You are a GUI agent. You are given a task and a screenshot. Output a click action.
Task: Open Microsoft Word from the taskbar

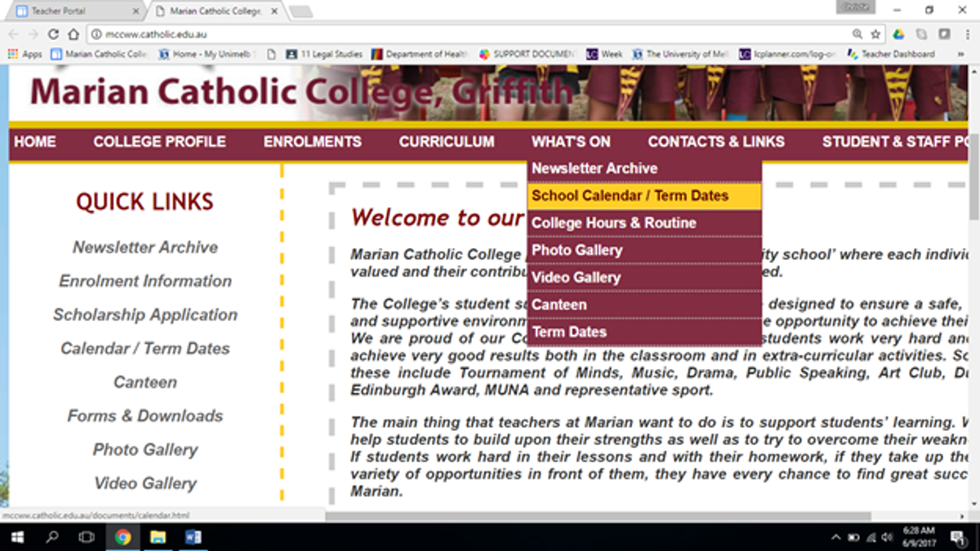pos(194,537)
